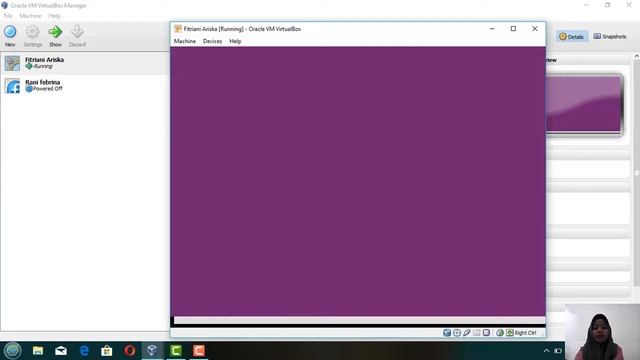Click optical drive status bar icon

click(457, 333)
